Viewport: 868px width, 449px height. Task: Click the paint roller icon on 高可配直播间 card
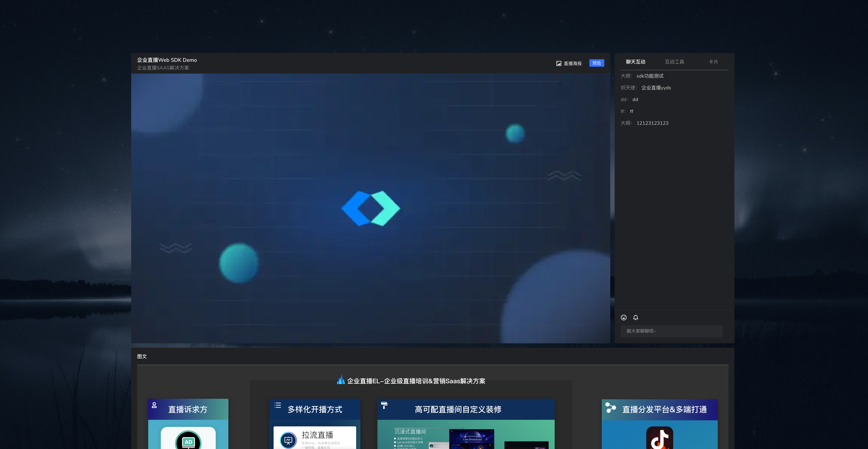pyautogui.click(x=384, y=405)
